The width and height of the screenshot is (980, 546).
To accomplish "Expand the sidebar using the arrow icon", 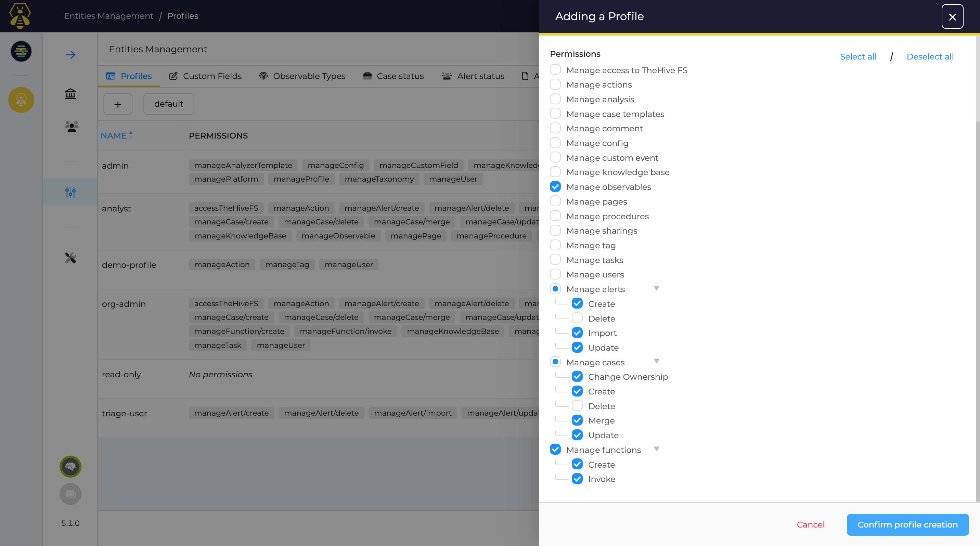I will (x=70, y=55).
